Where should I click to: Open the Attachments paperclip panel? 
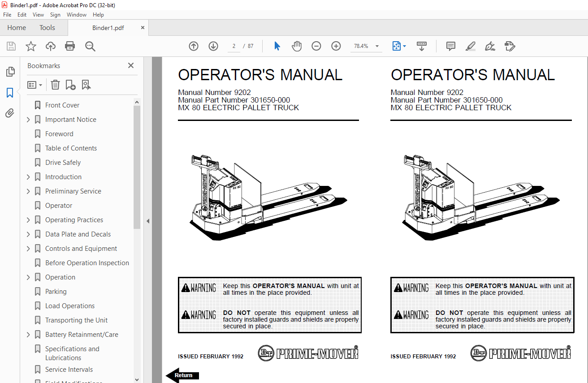coord(10,113)
